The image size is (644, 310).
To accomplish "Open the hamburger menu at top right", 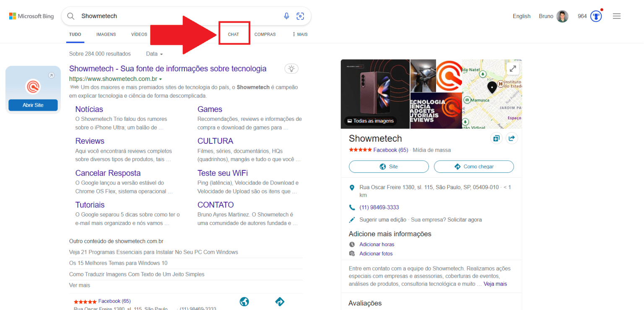I will [617, 16].
